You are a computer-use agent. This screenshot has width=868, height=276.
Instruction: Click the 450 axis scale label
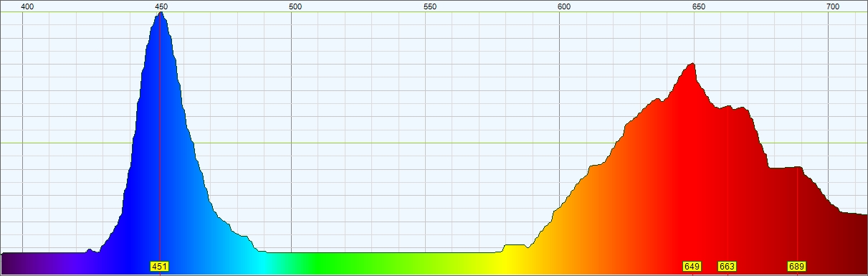tap(162, 6)
